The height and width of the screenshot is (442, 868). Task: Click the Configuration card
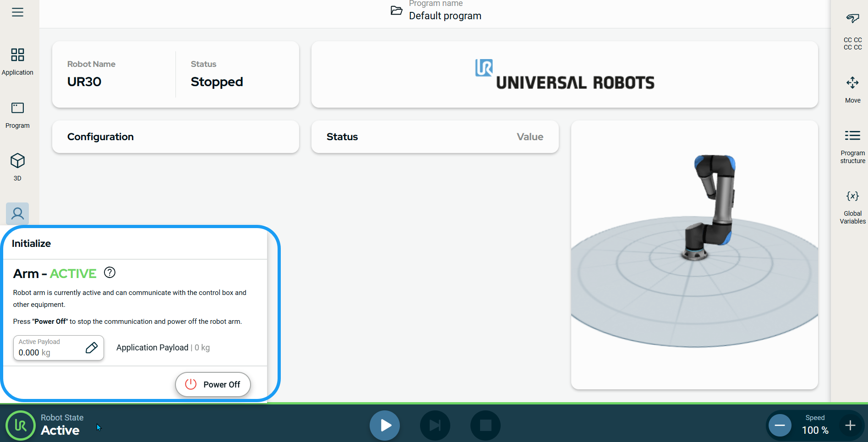[175, 136]
